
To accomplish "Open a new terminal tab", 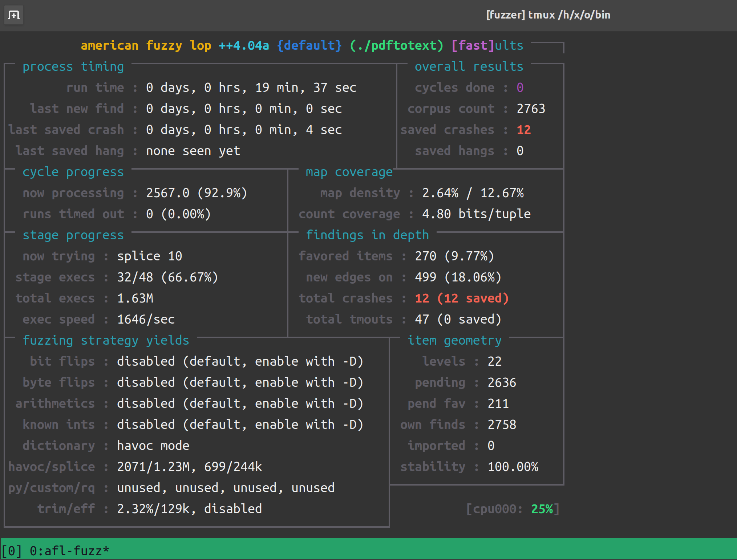I will coord(14,15).
